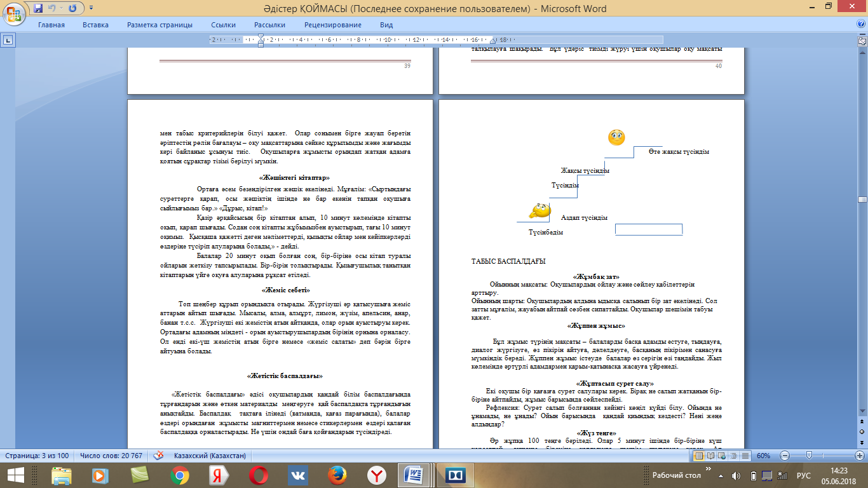
Task: Open the undo history dropdown arrow
Action: click(x=62, y=9)
